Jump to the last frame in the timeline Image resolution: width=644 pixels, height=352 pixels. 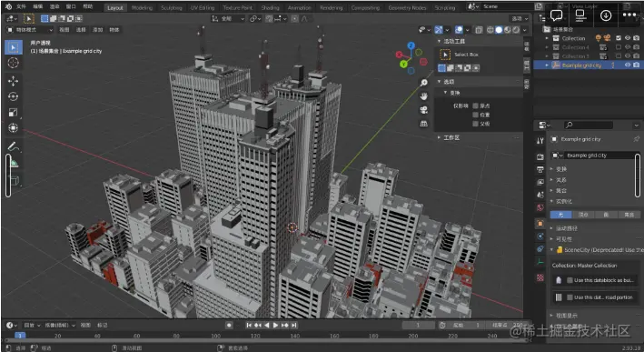(x=294, y=325)
